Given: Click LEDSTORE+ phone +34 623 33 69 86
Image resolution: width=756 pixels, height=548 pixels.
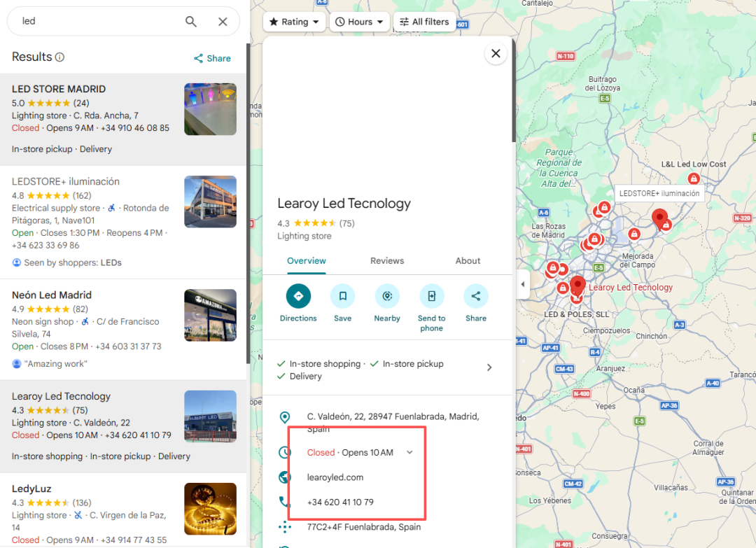Looking at the screenshot, I should (45, 246).
